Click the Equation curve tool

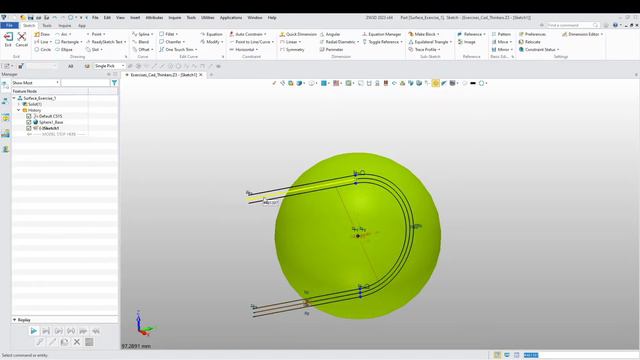click(x=211, y=34)
